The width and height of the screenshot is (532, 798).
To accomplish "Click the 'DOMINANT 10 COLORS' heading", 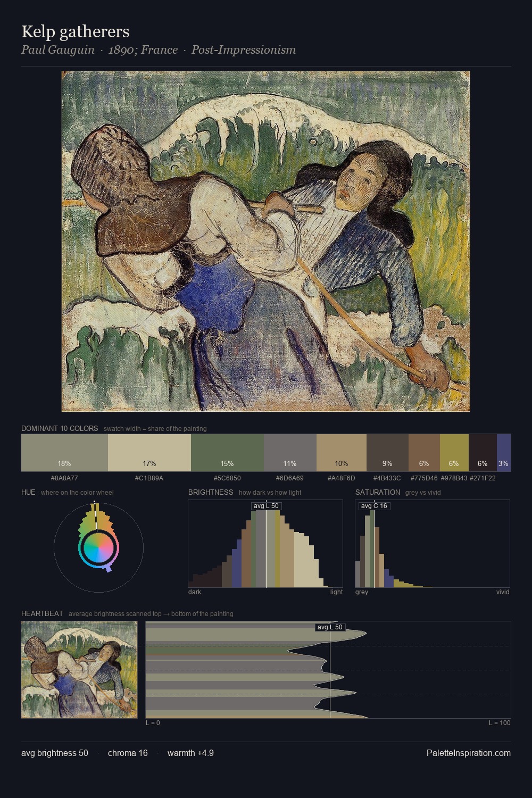I will tap(60, 428).
